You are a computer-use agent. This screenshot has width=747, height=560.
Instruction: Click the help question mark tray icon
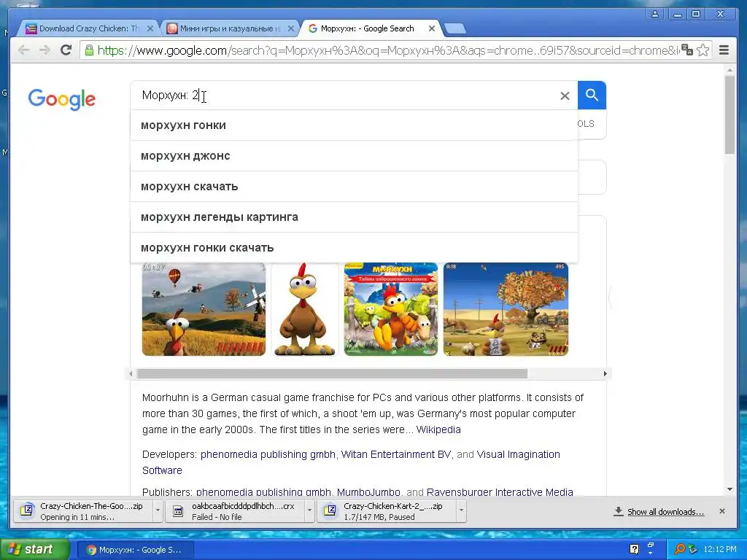[634, 549]
